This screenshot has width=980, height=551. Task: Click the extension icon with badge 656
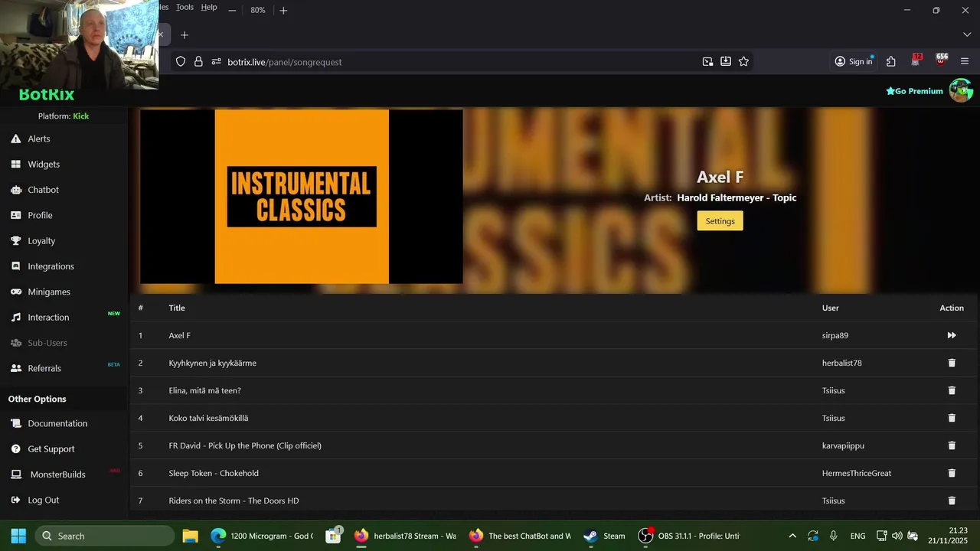[x=941, y=61]
